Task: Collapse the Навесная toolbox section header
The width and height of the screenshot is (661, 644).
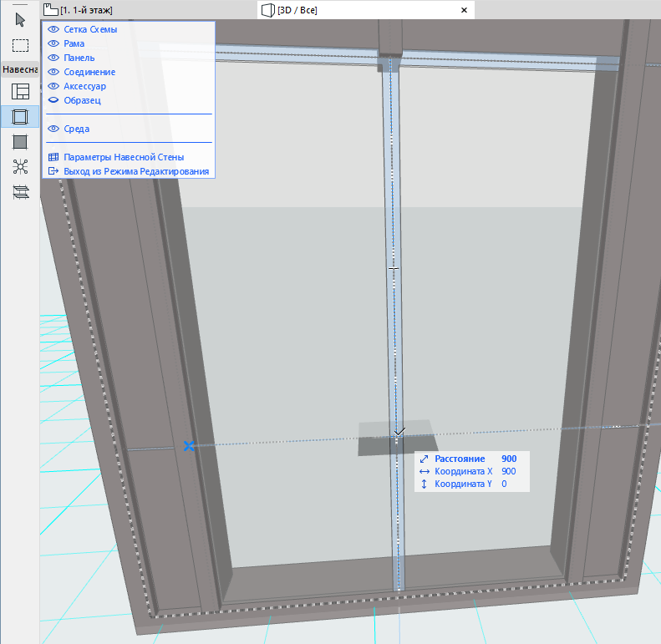Action: coord(20,69)
